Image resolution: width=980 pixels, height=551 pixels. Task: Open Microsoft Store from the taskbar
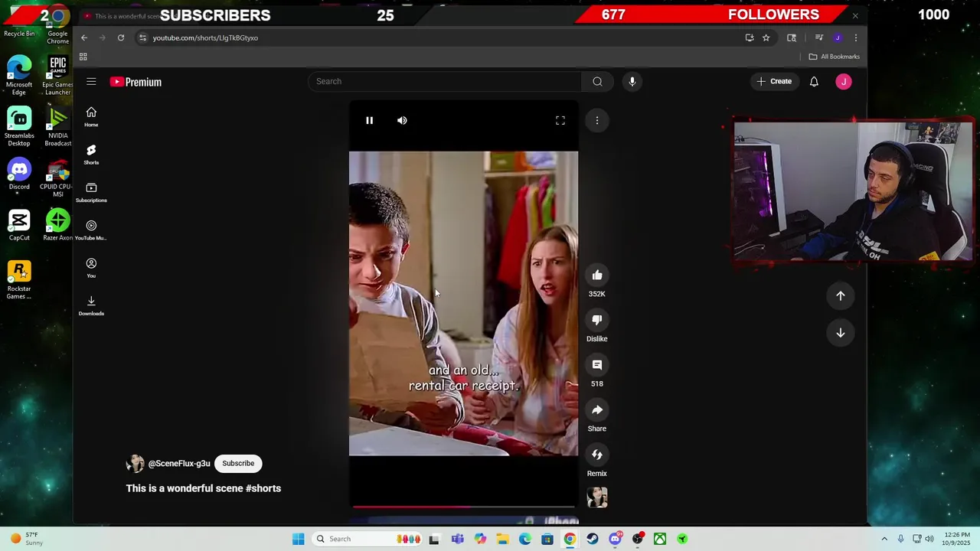click(547, 539)
